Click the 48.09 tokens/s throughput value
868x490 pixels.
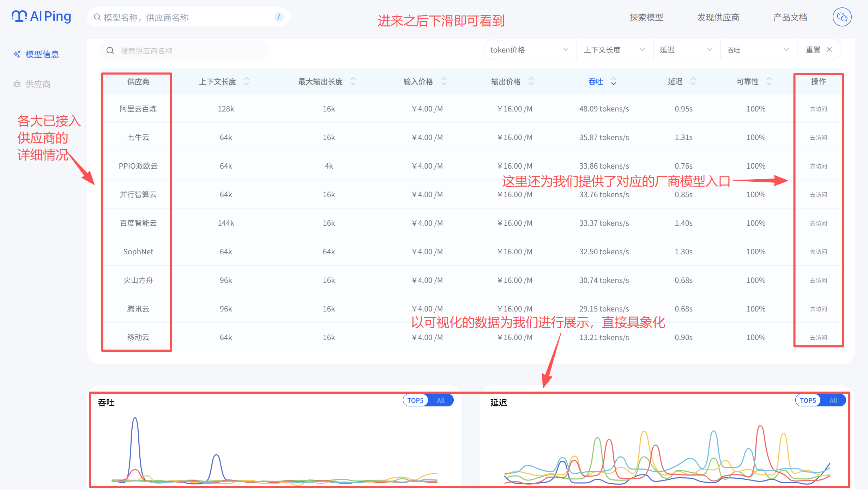(x=604, y=109)
